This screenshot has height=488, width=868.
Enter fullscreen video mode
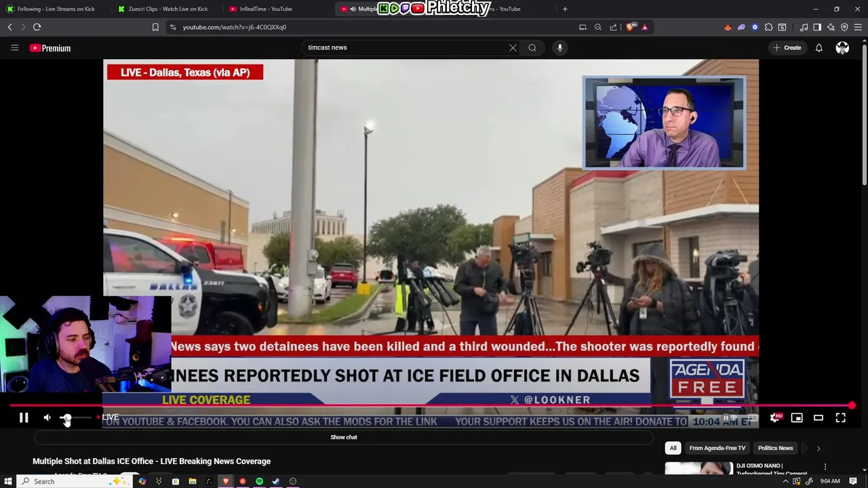[x=840, y=418]
